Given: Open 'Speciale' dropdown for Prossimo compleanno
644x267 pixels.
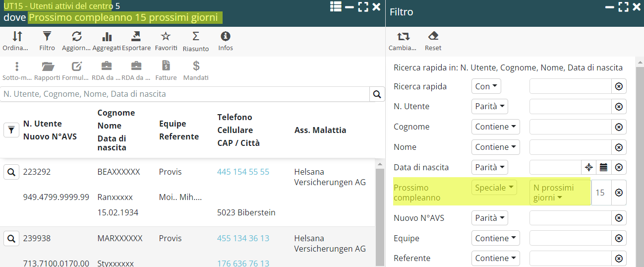Looking at the screenshot, I should tap(494, 188).
